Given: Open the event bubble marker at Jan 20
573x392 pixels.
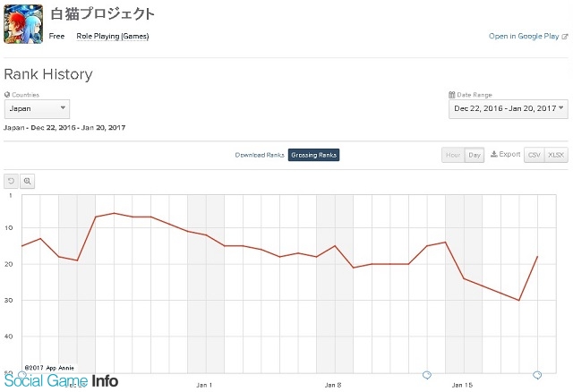Looking at the screenshot, I should [x=537, y=375].
